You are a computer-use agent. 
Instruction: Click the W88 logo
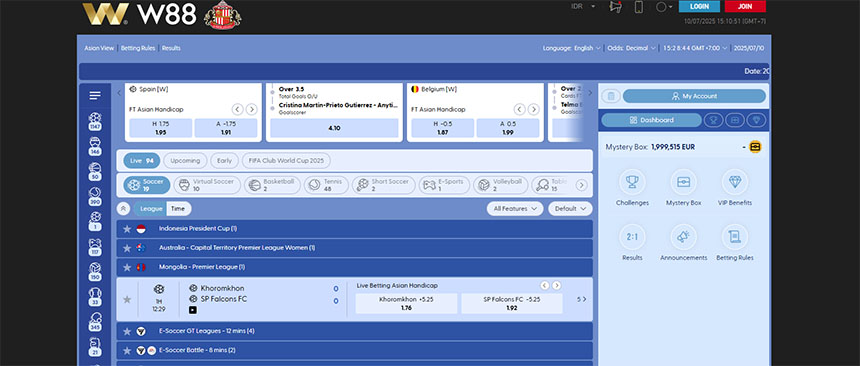(139, 14)
